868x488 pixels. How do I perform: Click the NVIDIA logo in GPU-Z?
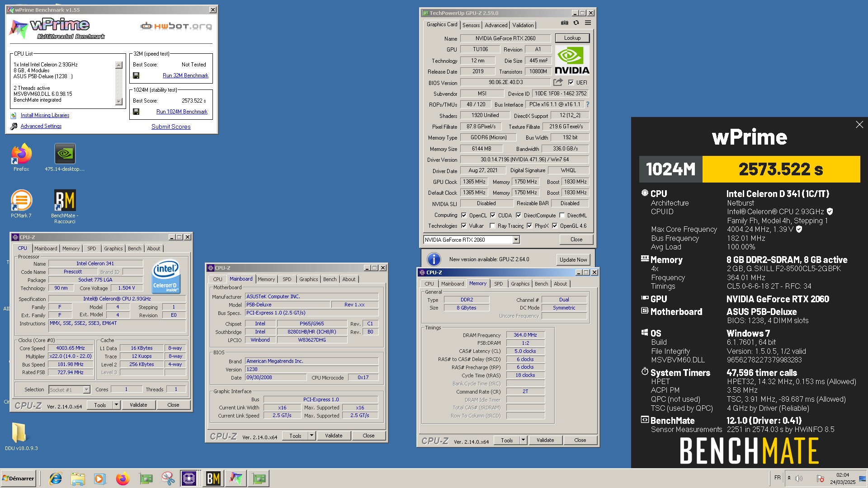[572, 60]
